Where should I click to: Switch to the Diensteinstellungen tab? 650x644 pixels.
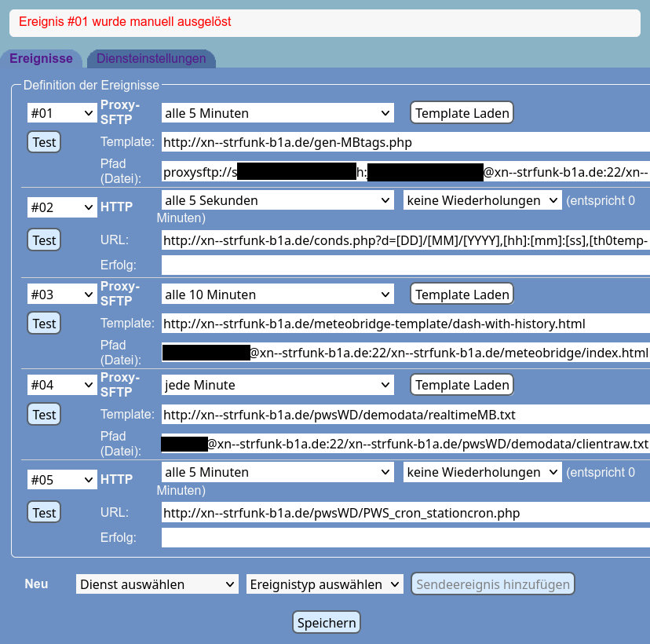[x=151, y=59]
